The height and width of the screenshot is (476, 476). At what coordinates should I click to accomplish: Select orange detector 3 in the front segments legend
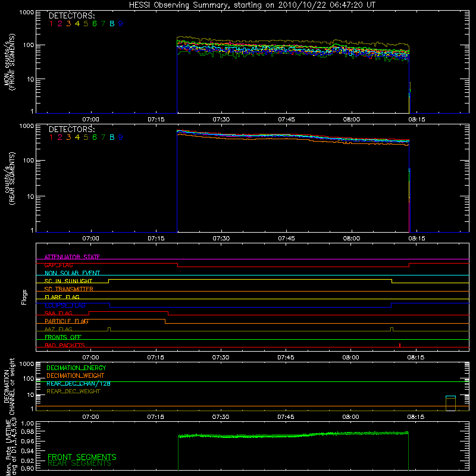coord(68,24)
